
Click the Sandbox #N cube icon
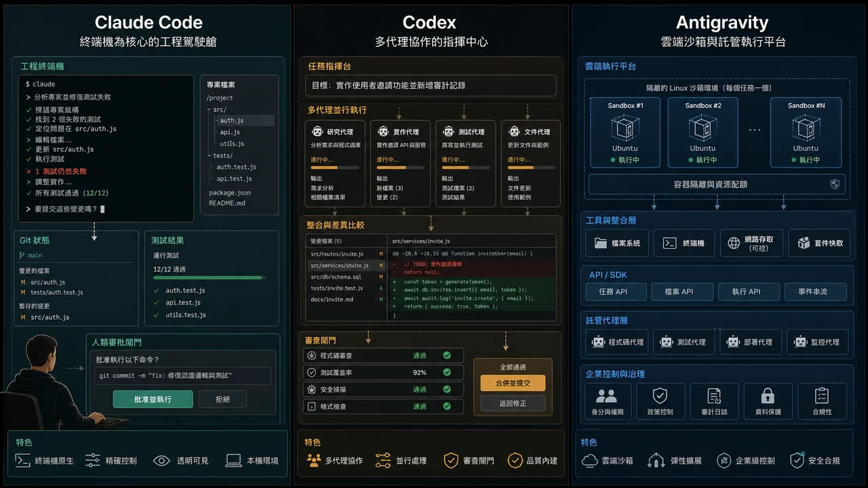tap(806, 127)
